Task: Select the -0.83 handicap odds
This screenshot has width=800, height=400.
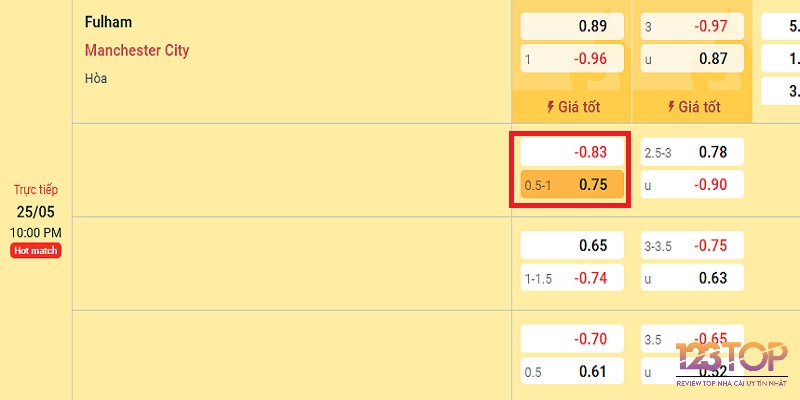Action: [572, 152]
